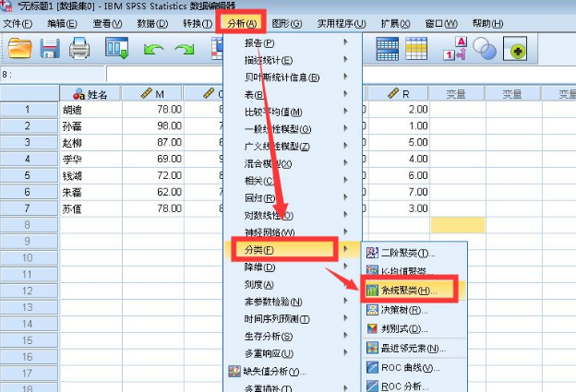Open the 转换(T) menu

click(x=198, y=24)
